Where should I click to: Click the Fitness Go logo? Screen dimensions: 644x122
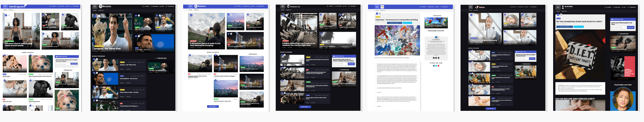click(x=293, y=6)
